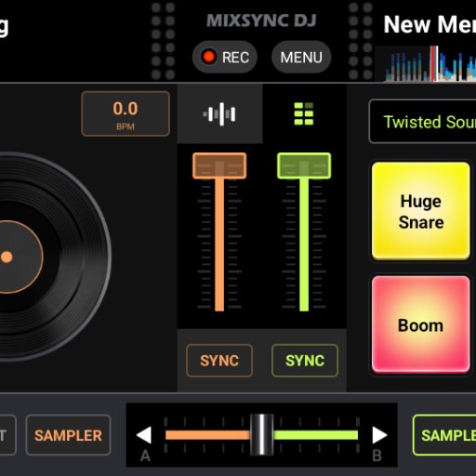The width and height of the screenshot is (476, 476).
Task: Open the MENU button
Action: (301, 58)
